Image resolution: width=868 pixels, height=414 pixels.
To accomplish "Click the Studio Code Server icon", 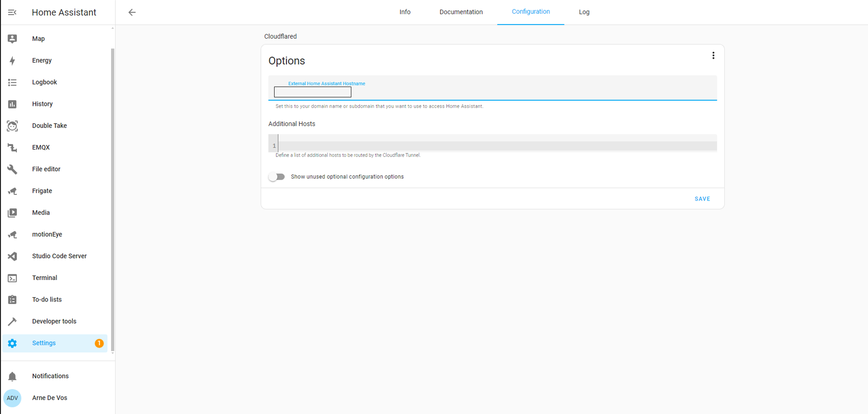I will tap(12, 256).
